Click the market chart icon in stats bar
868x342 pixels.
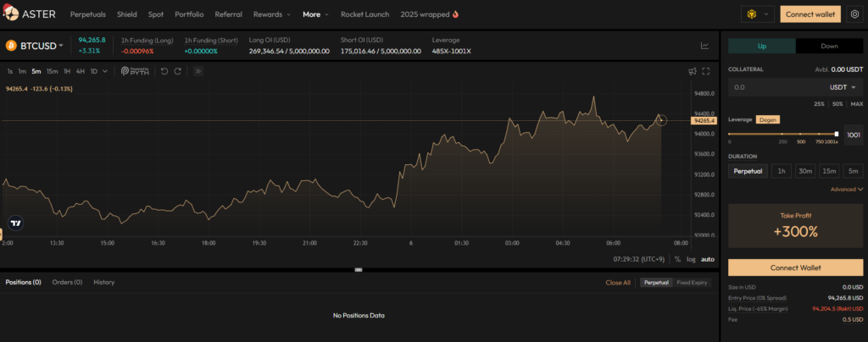(704, 46)
